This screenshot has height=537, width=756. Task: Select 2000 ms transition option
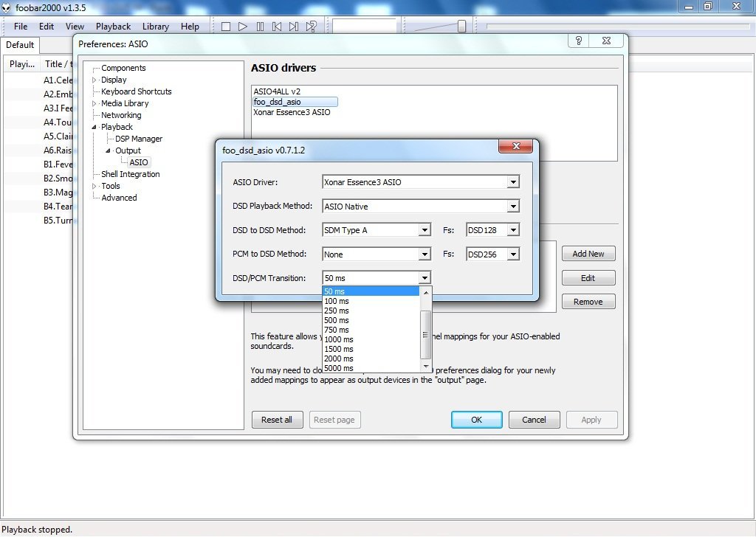click(x=371, y=358)
